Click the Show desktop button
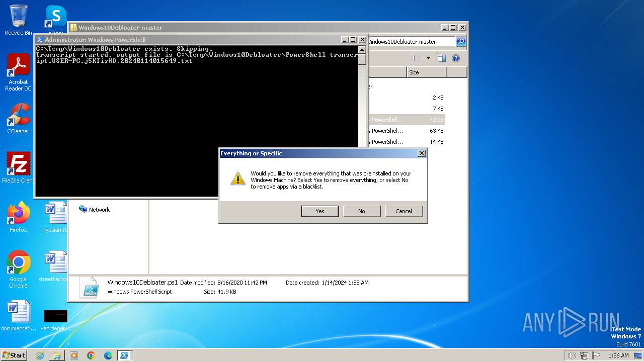The image size is (644, 362). [x=638, y=355]
